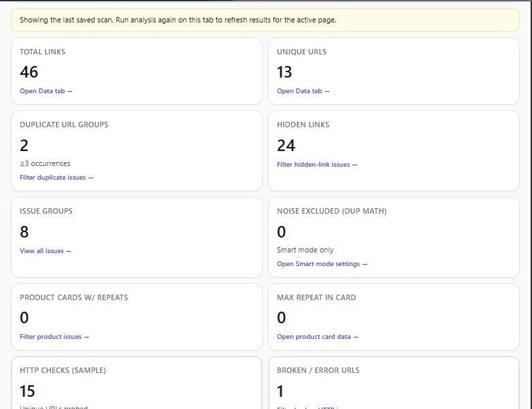Click the Duplicate URL Groups count of 2
This screenshot has width=532, height=409.
coord(24,145)
